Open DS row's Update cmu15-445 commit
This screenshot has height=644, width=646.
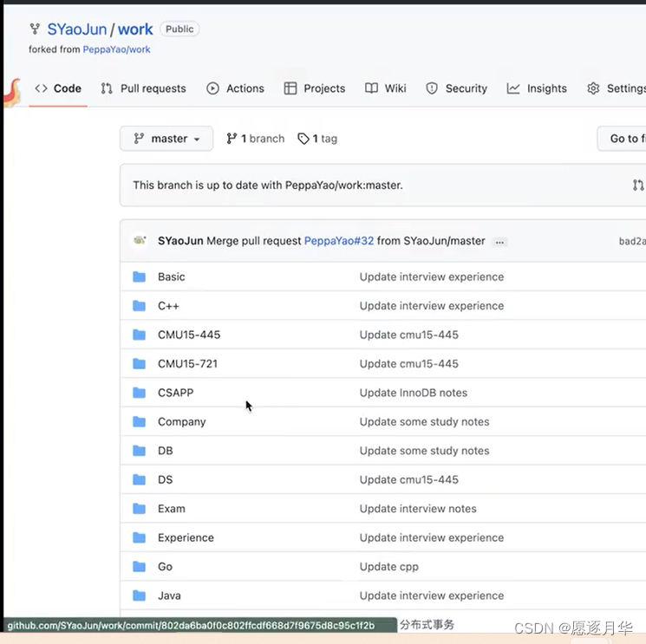click(409, 479)
